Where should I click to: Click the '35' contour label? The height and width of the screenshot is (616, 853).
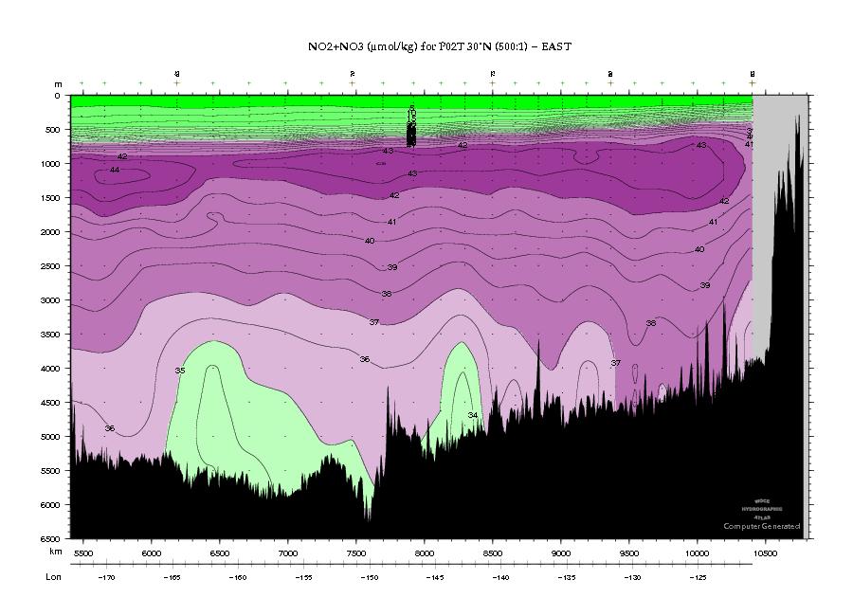[180, 371]
